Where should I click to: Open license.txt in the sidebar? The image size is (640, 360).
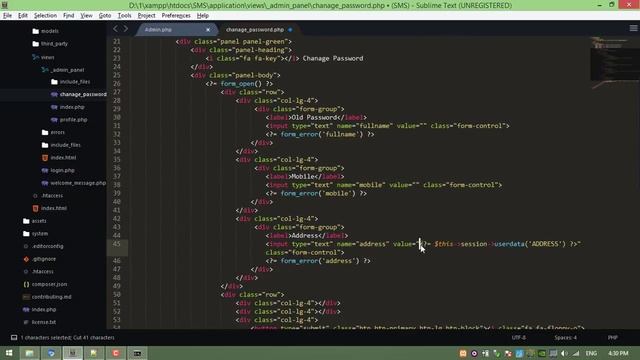(x=44, y=322)
